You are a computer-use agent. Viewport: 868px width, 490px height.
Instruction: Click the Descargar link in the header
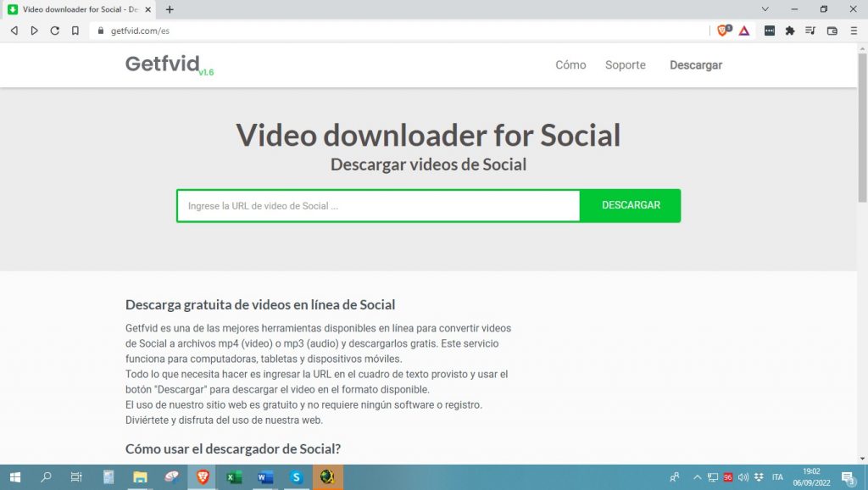695,65
